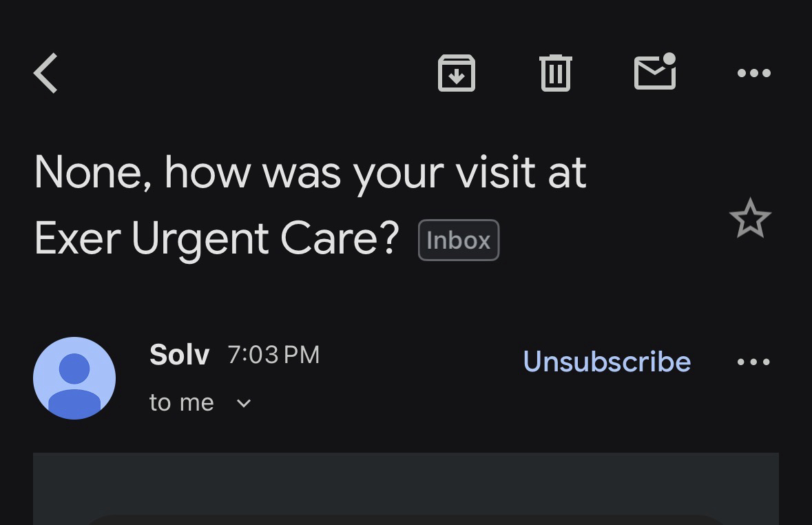Click the 7:03 PM timestamp

tap(273, 355)
